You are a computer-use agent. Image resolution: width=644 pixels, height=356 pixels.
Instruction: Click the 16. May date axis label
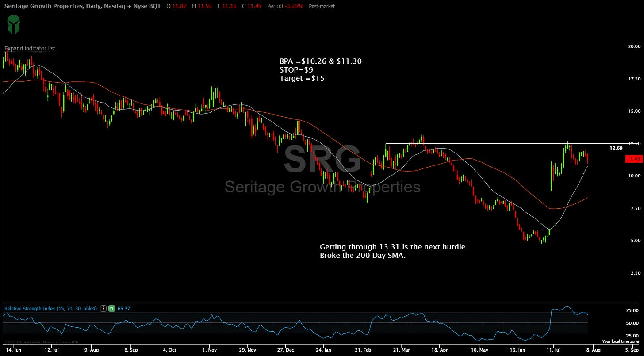479,350
